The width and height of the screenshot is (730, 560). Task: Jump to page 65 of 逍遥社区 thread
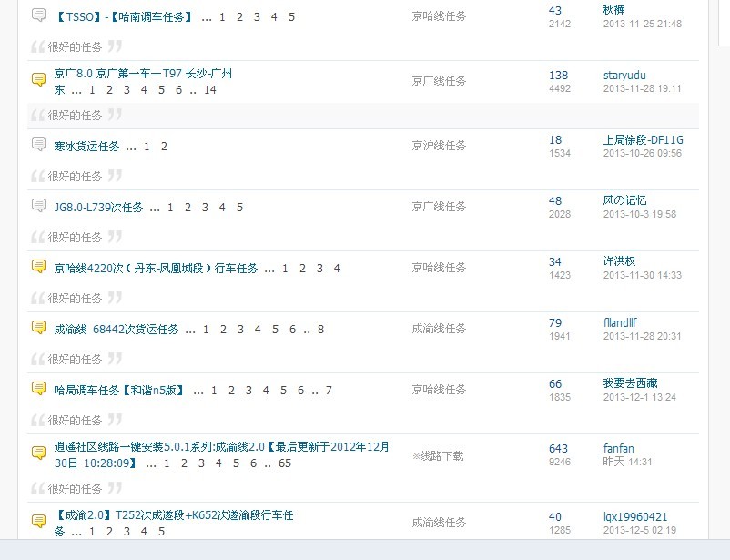285,463
